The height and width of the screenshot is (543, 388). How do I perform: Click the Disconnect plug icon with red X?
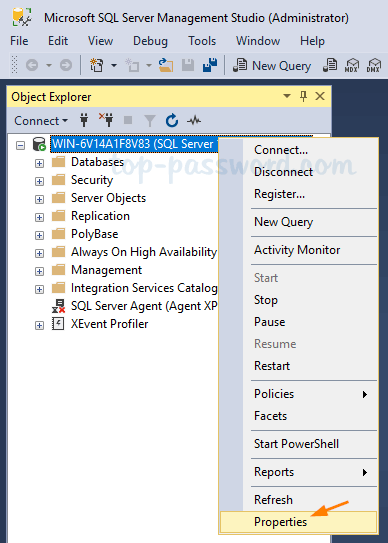tap(106, 120)
